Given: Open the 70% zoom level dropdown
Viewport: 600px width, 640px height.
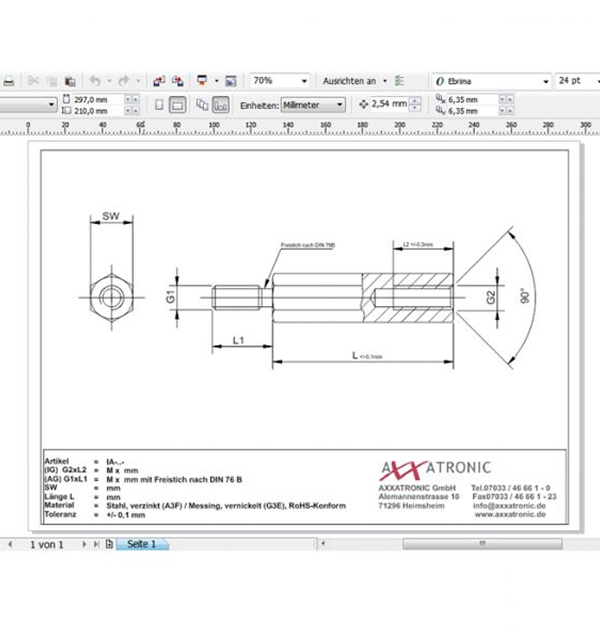Looking at the screenshot, I should click(x=280, y=81).
